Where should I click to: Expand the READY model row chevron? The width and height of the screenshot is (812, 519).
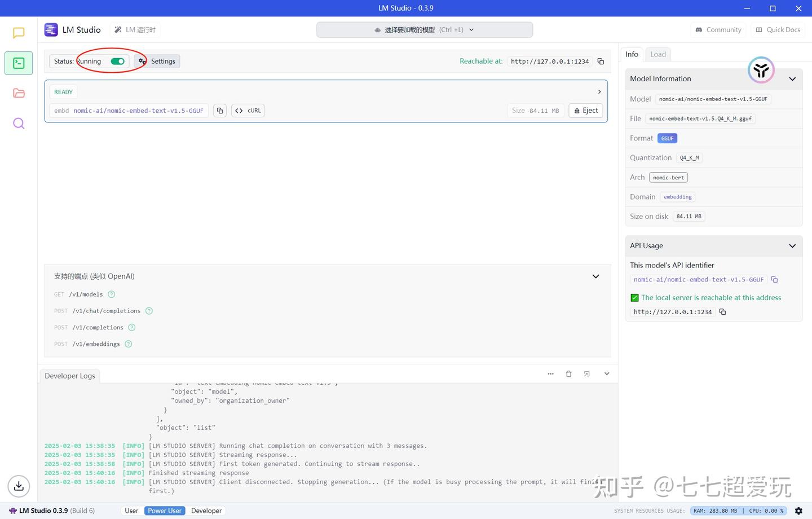(x=599, y=91)
